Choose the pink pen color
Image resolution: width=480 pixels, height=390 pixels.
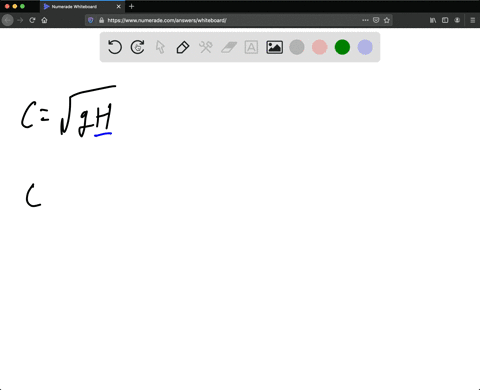(x=320, y=47)
